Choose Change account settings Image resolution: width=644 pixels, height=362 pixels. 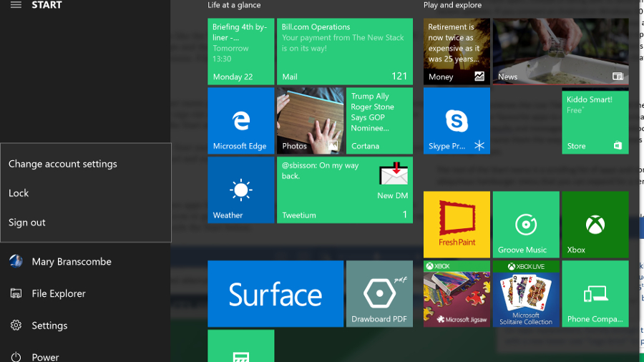[63, 164]
